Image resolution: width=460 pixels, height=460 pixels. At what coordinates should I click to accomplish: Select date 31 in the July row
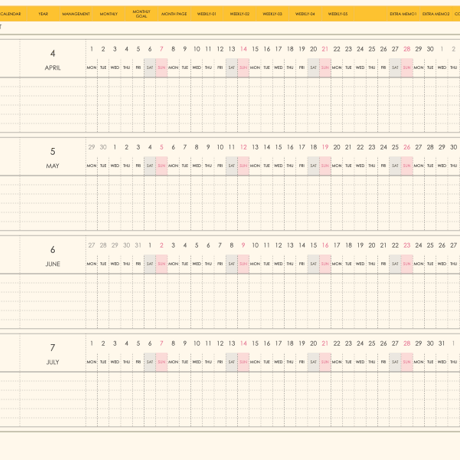442,343
